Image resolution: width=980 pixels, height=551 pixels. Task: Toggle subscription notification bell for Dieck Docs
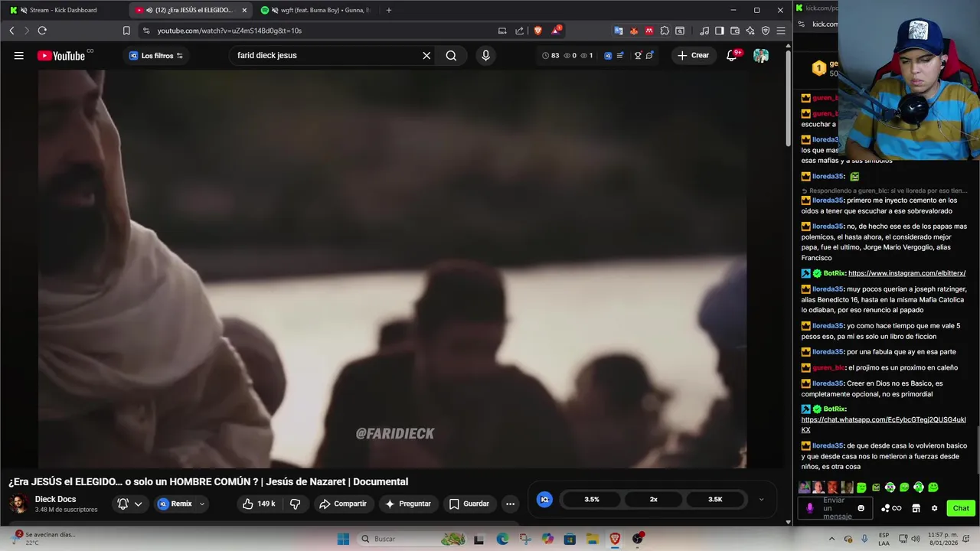(122, 504)
